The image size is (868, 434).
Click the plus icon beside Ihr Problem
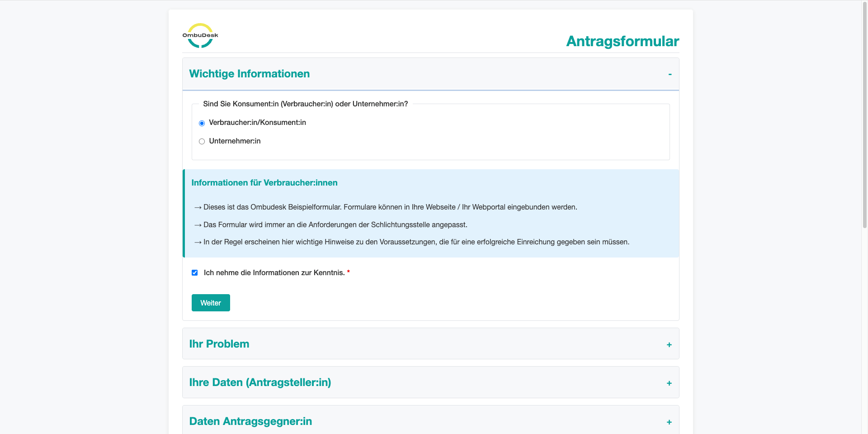[669, 345]
